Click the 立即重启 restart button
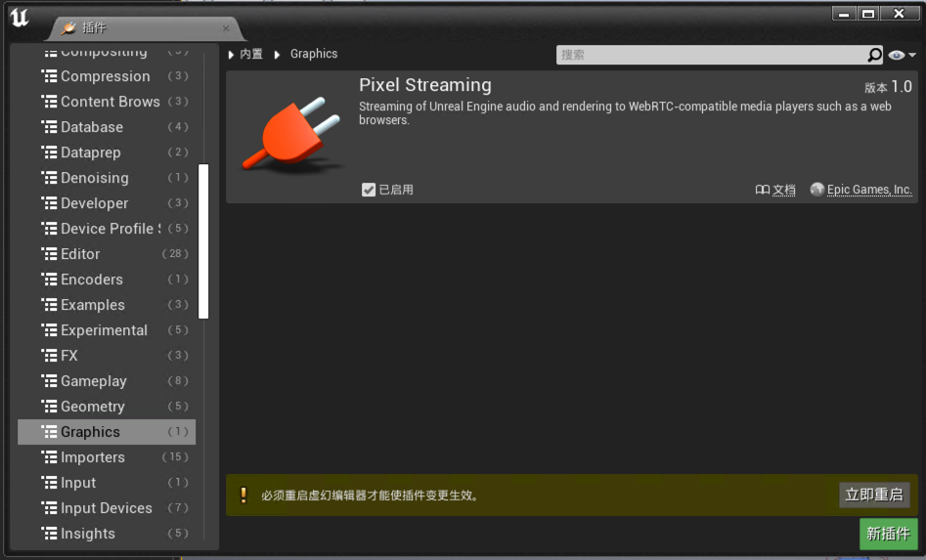 click(x=874, y=495)
